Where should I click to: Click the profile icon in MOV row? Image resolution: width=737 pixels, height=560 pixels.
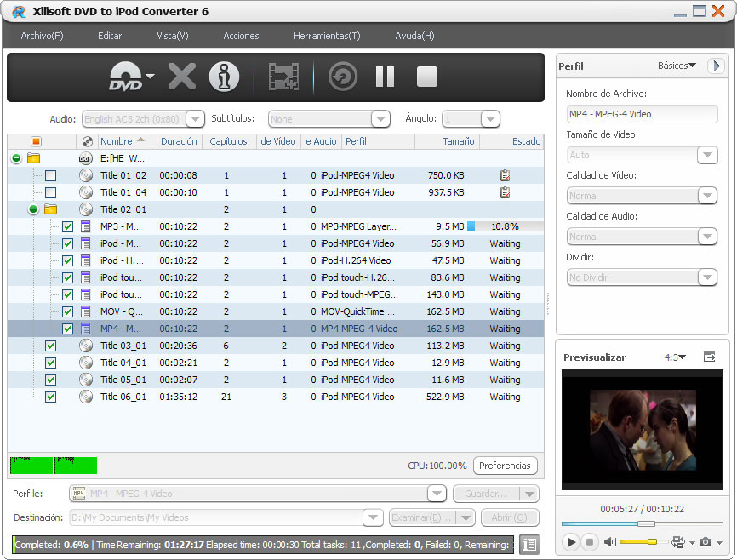tap(86, 311)
